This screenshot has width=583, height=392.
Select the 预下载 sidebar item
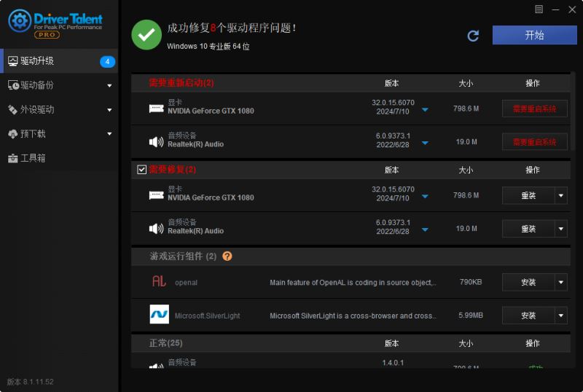click(59, 134)
